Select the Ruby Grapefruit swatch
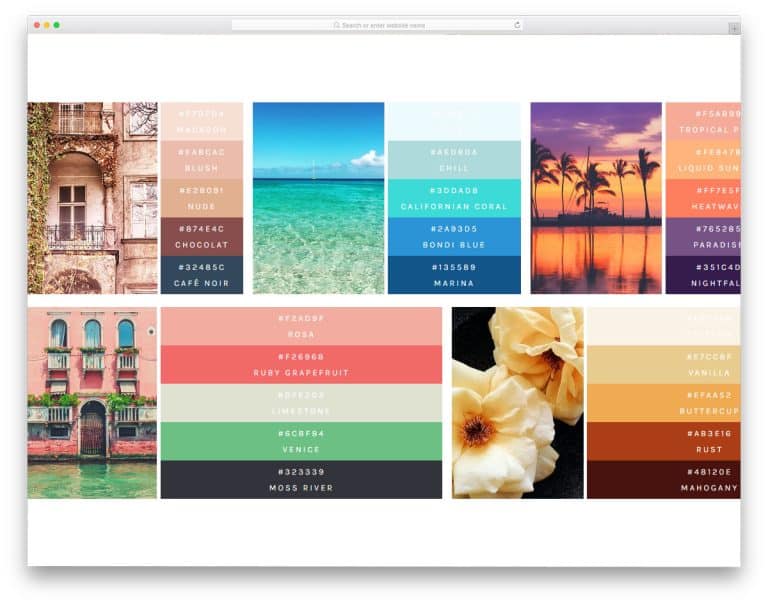This screenshot has width=768, height=605. click(x=301, y=364)
